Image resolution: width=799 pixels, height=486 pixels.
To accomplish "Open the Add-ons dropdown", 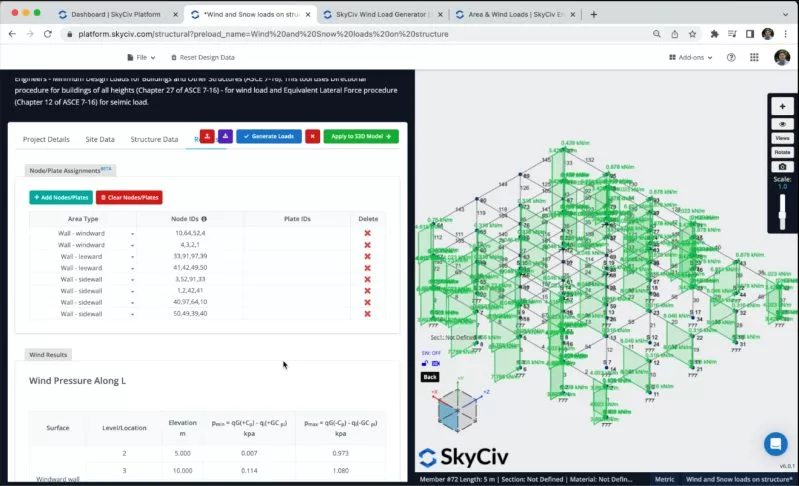I will 690,58.
